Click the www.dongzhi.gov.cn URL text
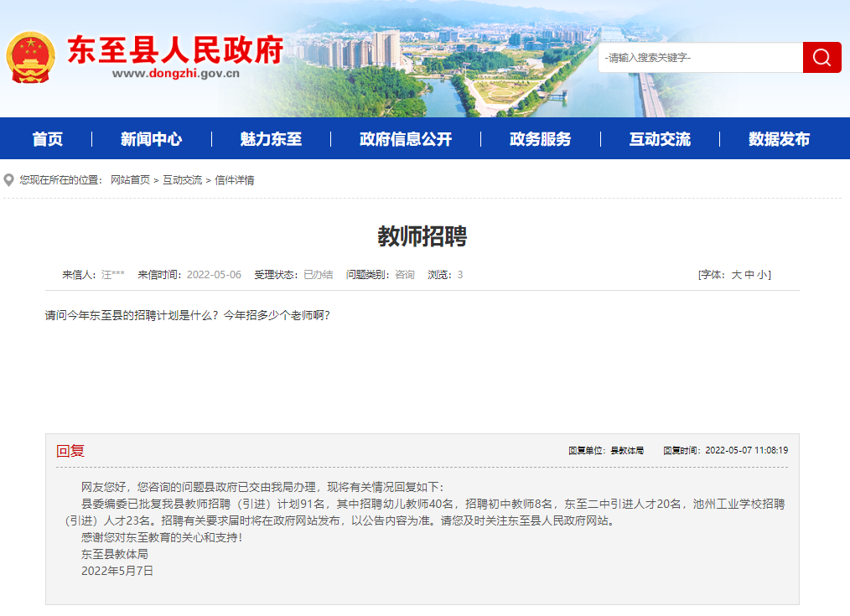 pyautogui.click(x=175, y=73)
